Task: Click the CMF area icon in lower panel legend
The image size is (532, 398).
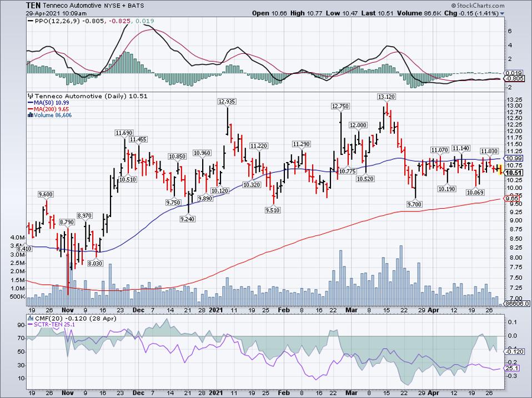Action: (30, 318)
